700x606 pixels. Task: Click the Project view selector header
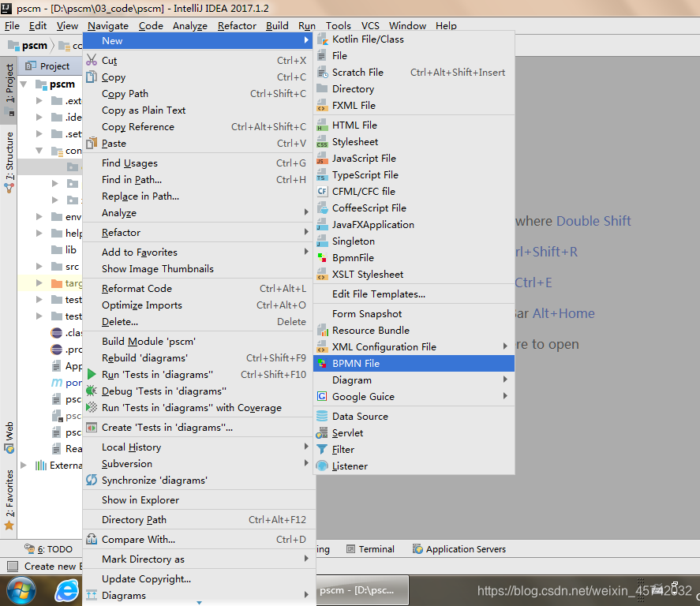click(x=48, y=66)
